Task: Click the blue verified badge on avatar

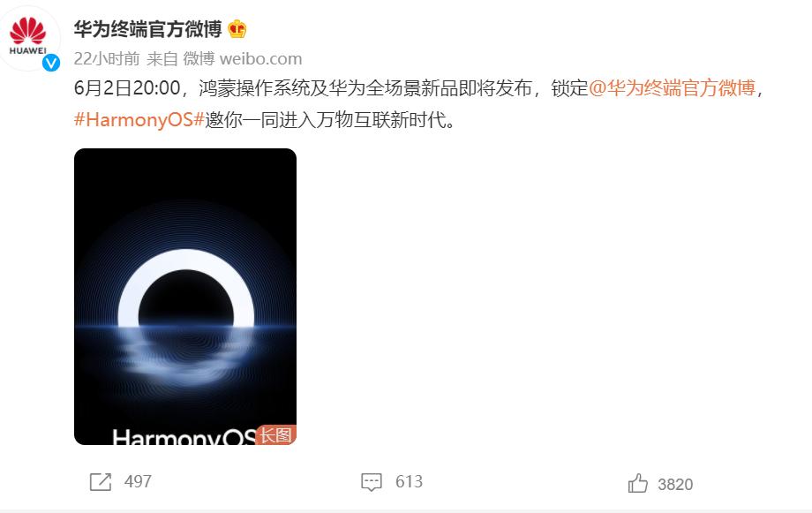Action: 51,64
